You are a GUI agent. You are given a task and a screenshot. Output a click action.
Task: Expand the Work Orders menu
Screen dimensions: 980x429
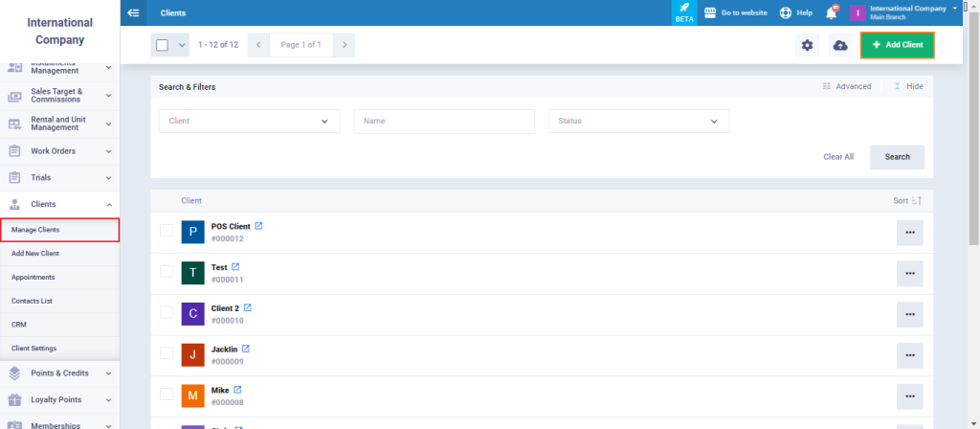coord(109,150)
